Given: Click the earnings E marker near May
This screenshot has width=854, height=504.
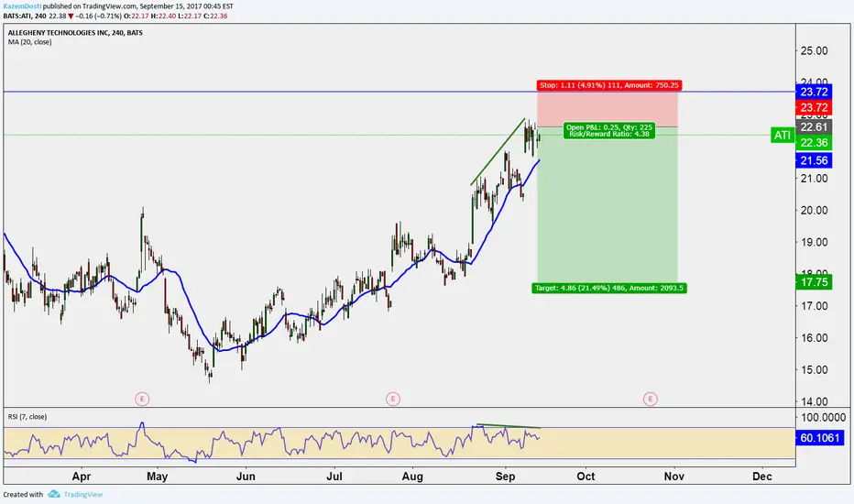Looking at the screenshot, I should tap(142, 399).
